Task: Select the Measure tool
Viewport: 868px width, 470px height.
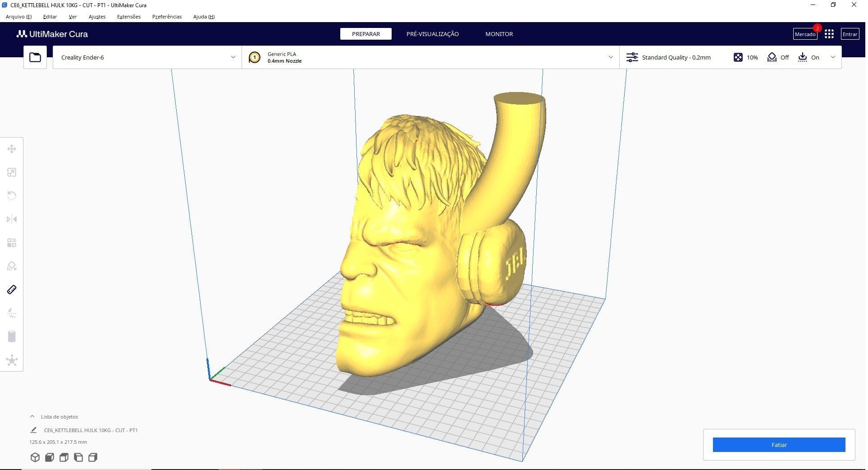Action: (12, 290)
